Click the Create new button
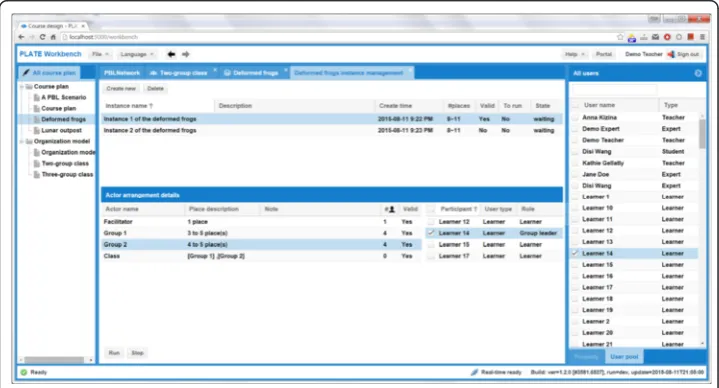This screenshot has width=719, height=388. pos(121,89)
